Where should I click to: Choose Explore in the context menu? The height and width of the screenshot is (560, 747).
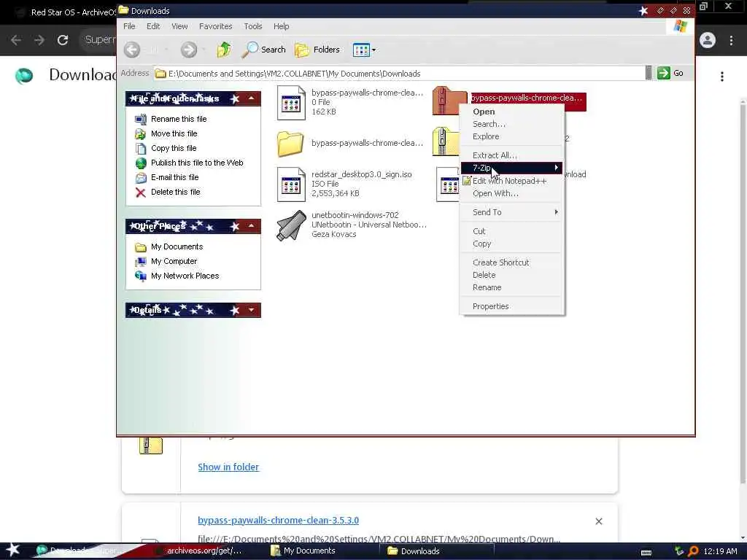(511, 136)
